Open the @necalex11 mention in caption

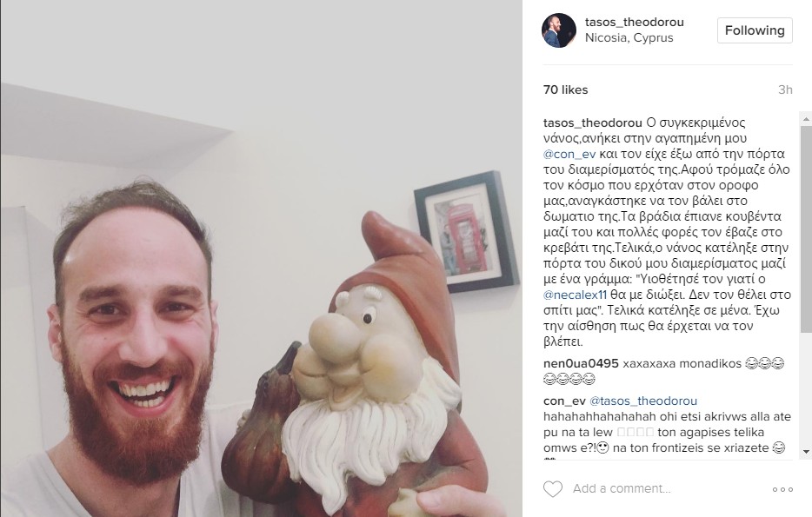[575, 295]
